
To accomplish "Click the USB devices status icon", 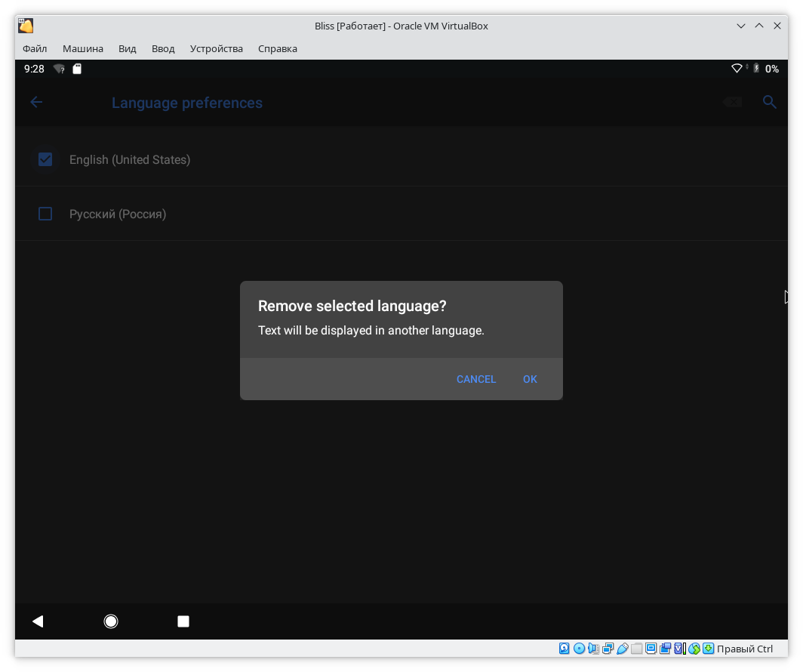I will (622, 649).
